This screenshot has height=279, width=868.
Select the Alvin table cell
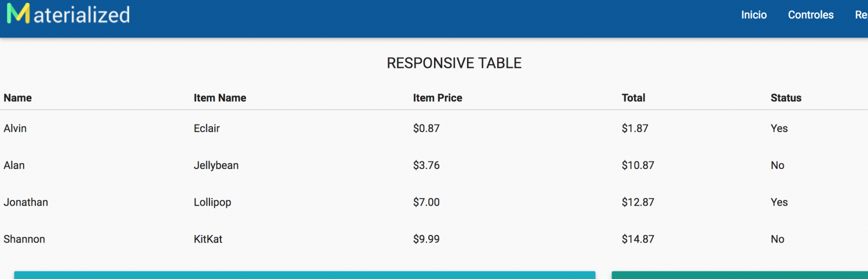coord(15,129)
